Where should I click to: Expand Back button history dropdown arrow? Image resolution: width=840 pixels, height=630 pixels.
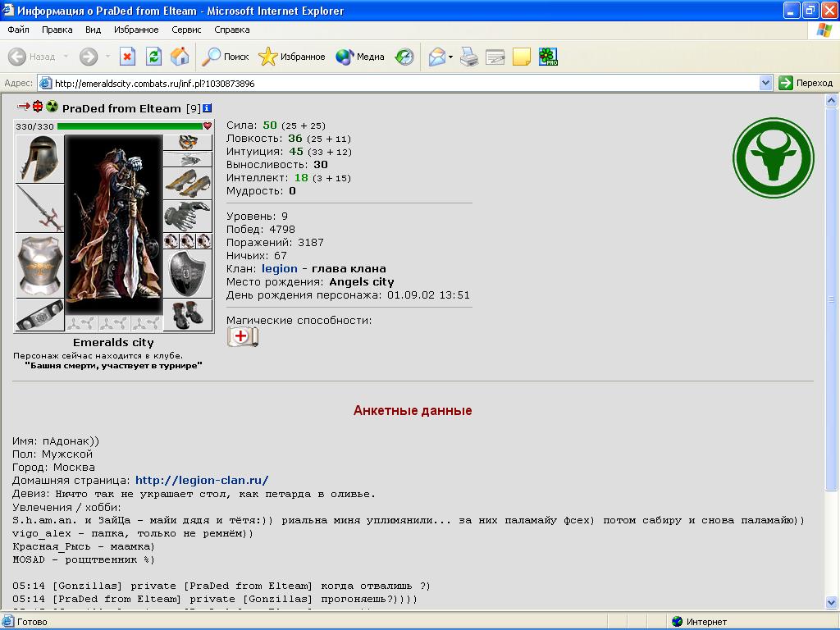point(66,57)
